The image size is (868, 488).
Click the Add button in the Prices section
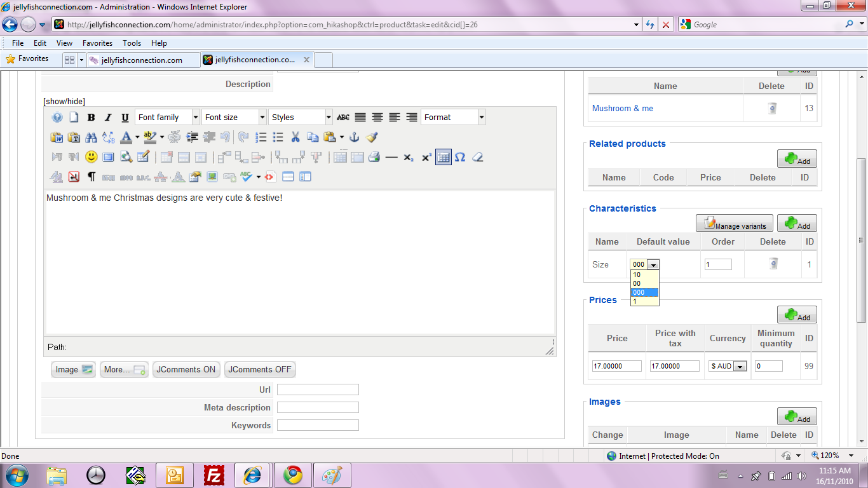pos(797,315)
